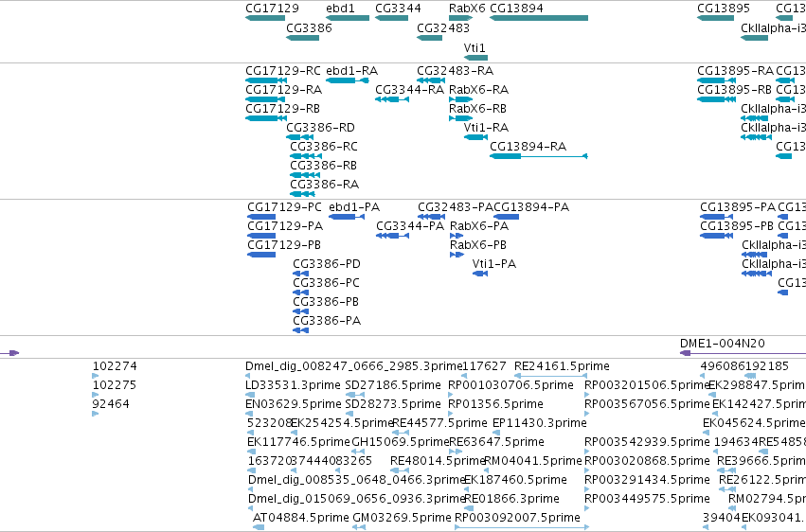This screenshot has width=806, height=532.
Task: Select the Vti1-PA protein label
Action: click(x=494, y=264)
